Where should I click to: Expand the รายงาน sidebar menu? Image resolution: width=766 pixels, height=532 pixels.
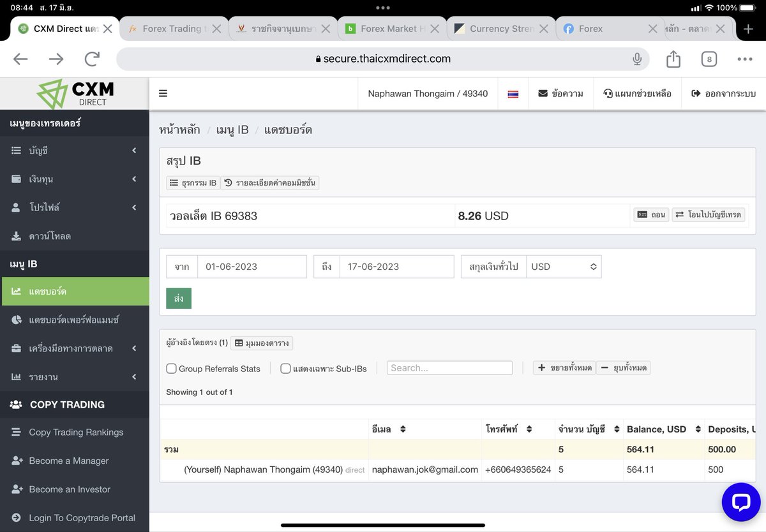pos(75,377)
